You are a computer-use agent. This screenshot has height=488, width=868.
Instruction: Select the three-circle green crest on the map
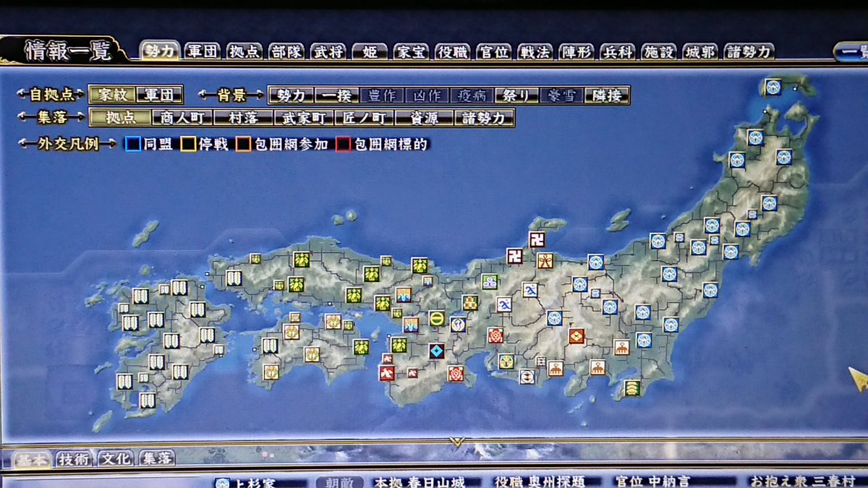(490, 281)
